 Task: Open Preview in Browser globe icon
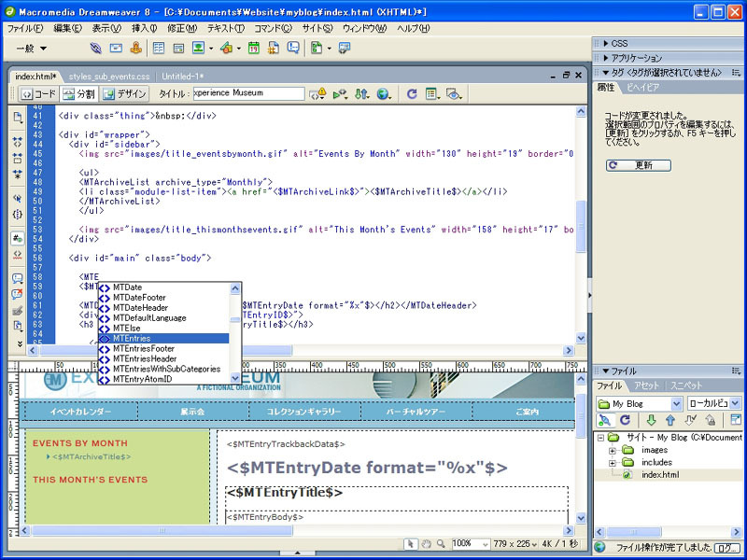pos(384,94)
